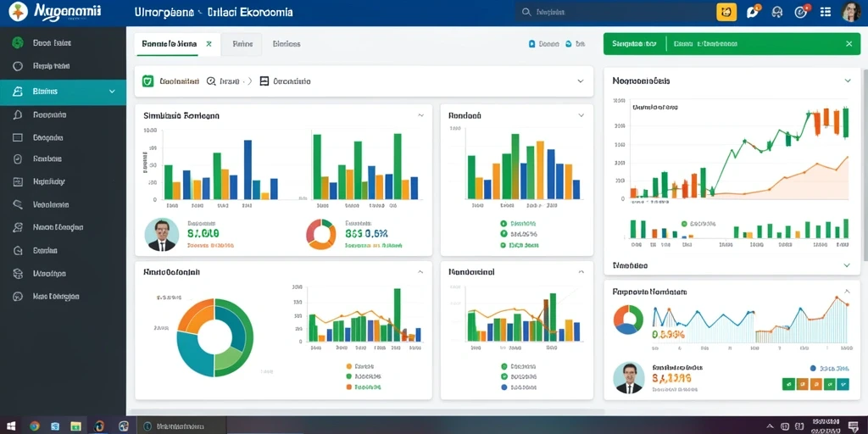Click the grid list icon beside the profile photo
Image resolution: width=868 pixels, height=434 pixels.
pyautogui.click(x=826, y=12)
